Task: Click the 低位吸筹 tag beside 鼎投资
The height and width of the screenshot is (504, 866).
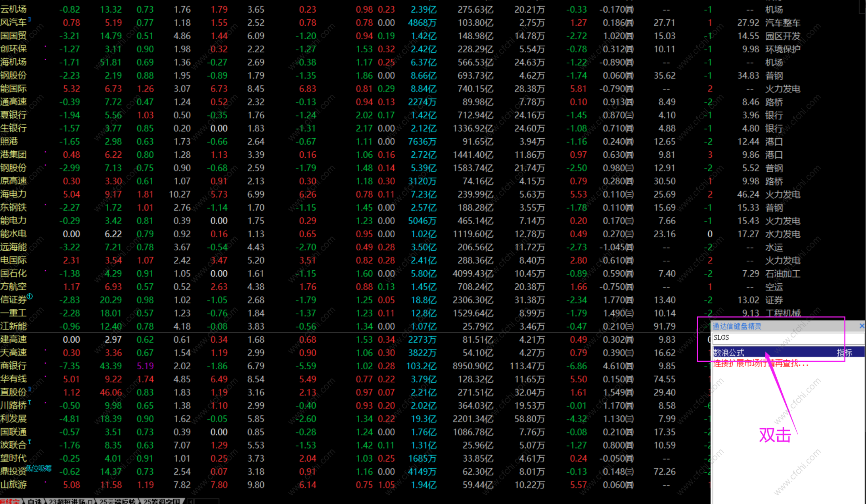Action: 39,468
